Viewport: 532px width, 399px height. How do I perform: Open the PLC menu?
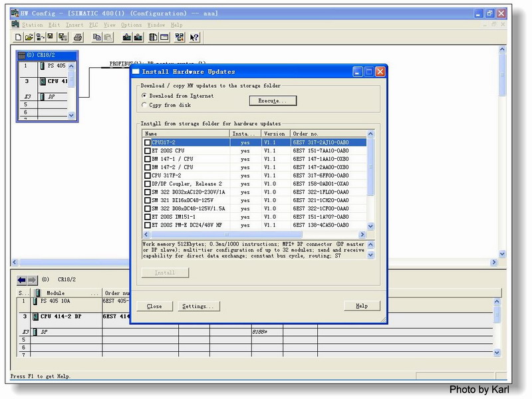click(94, 25)
